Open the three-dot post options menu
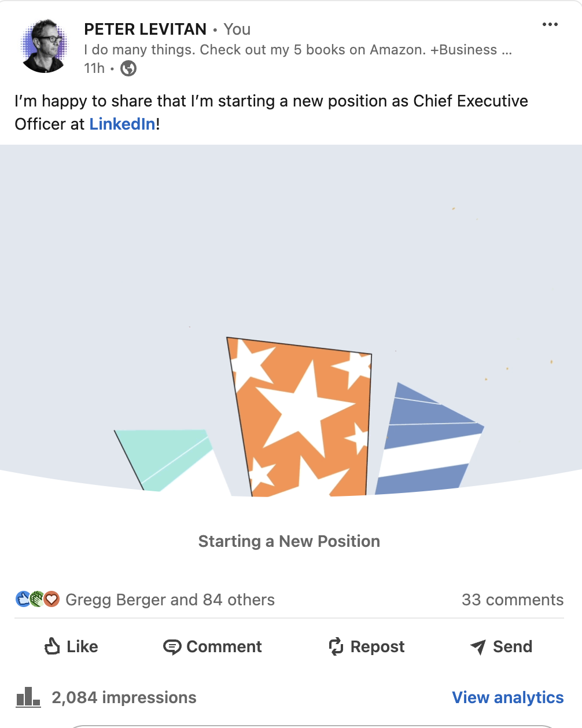The width and height of the screenshot is (582, 728). click(x=550, y=24)
